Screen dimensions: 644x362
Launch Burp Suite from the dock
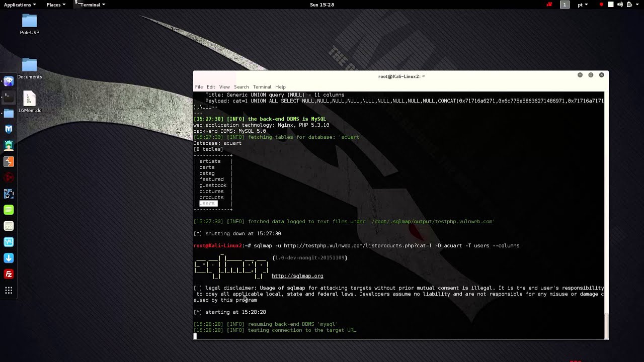coord(9,161)
